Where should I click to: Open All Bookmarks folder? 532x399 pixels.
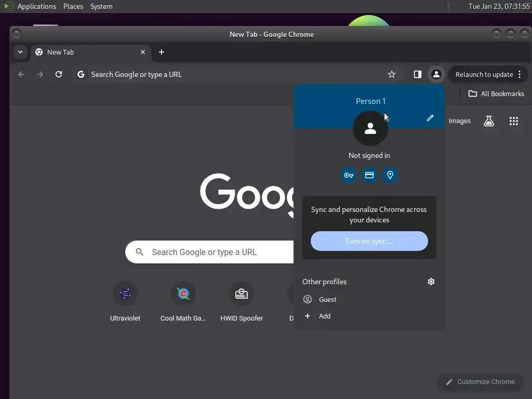(x=496, y=94)
